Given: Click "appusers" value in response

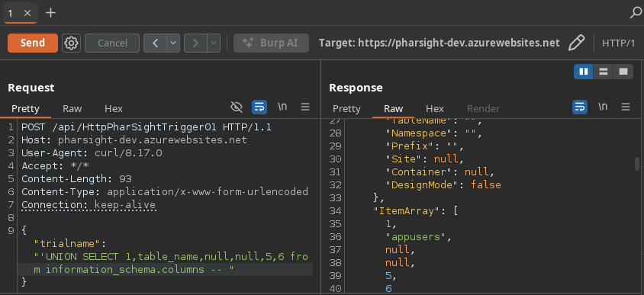Looking at the screenshot, I should click(x=415, y=237).
